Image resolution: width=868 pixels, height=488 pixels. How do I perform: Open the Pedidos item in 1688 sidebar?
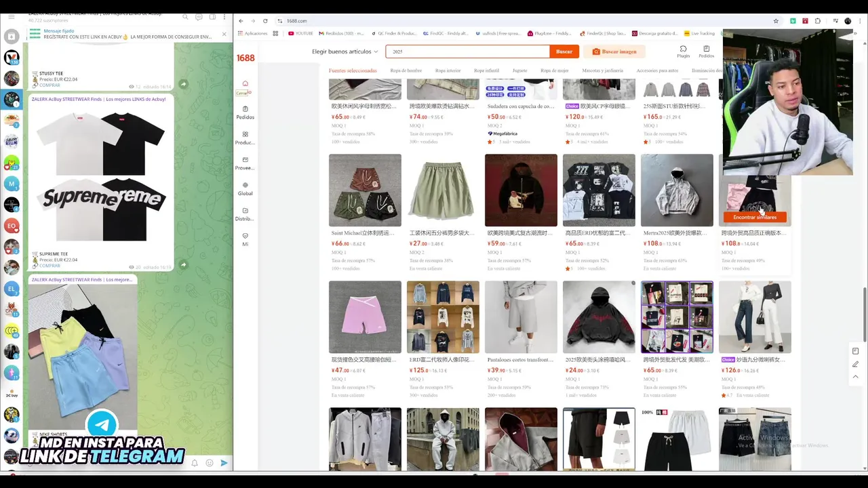pyautogui.click(x=245, y=113)
